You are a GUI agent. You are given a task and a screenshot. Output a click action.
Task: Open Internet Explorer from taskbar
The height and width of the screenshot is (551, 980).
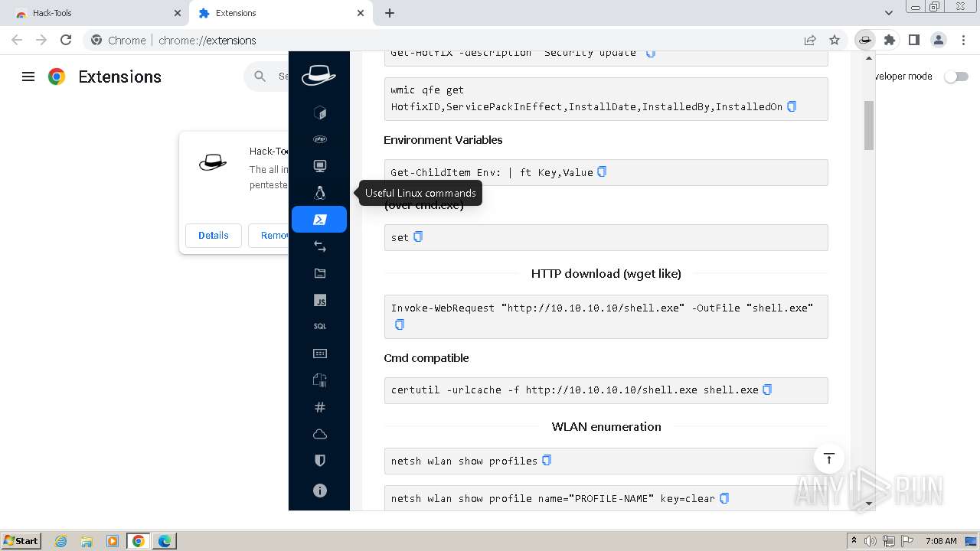click(60, 541)
